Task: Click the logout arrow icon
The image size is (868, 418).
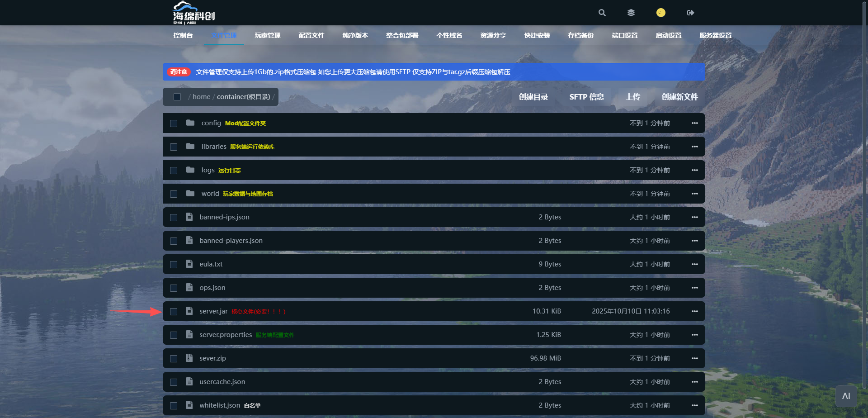Action: pos(690,13)
